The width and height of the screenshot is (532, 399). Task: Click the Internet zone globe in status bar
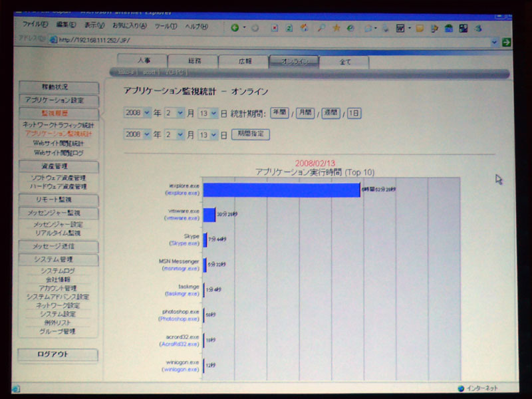(x=460, y=388)
